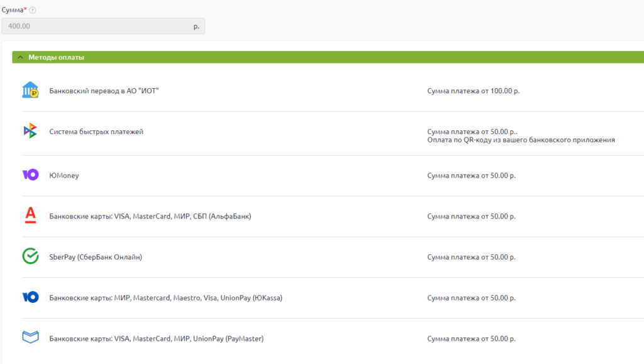Choose AlfaBank bank cards payment option
644x364 pixels.
(150, 216)
